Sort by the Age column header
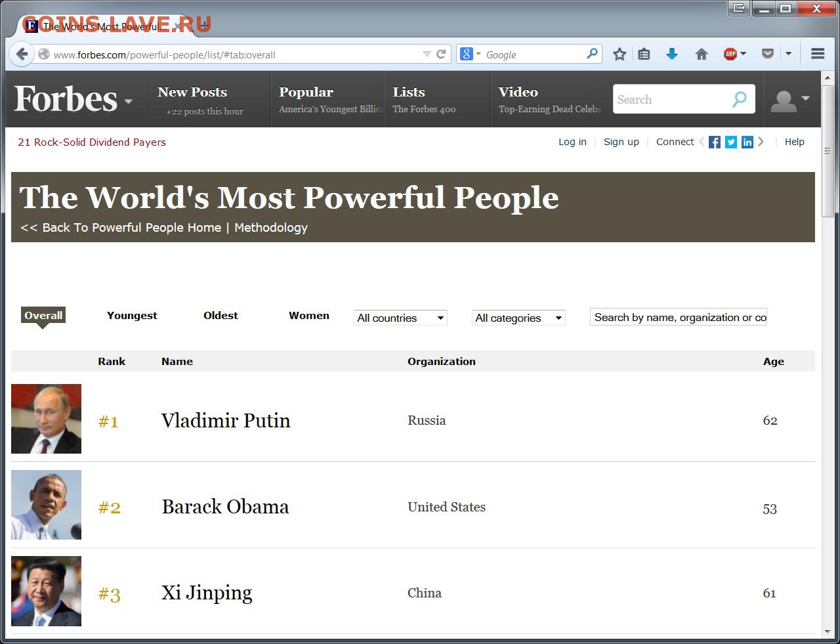840x644 pixels. coord(774,361)
